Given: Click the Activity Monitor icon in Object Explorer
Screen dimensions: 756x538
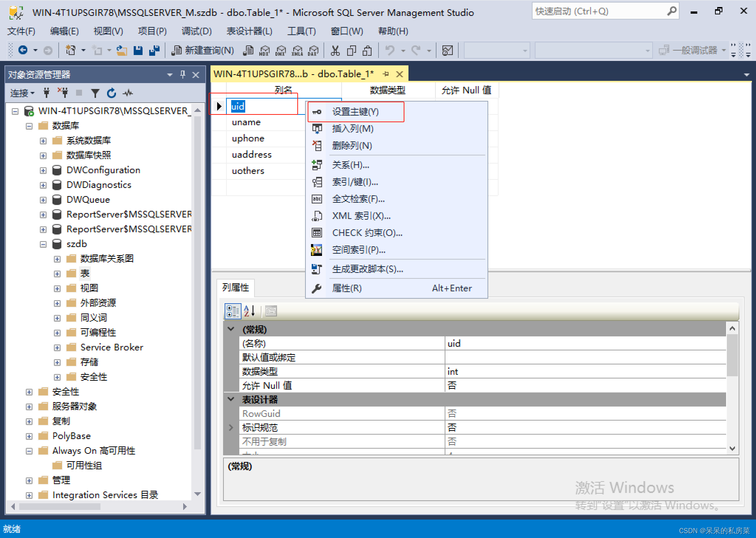Looking at the screenshot, I should [x=128, y=93].
